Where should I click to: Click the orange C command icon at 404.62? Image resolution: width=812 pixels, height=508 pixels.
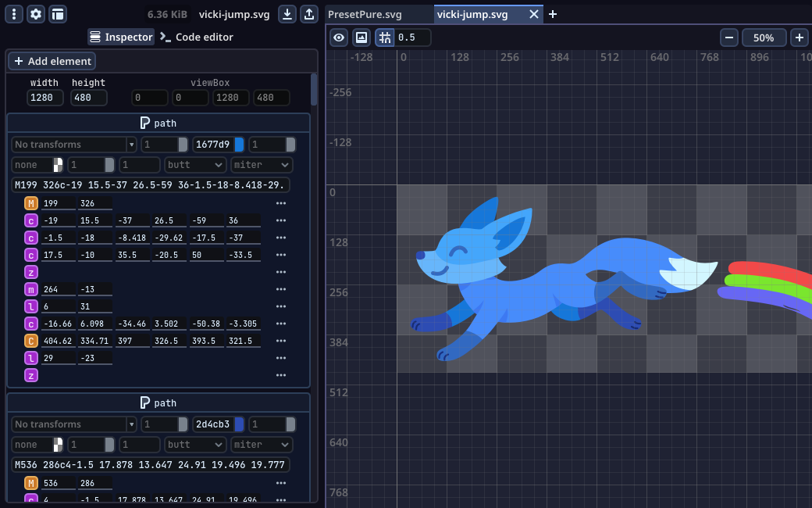31,341
